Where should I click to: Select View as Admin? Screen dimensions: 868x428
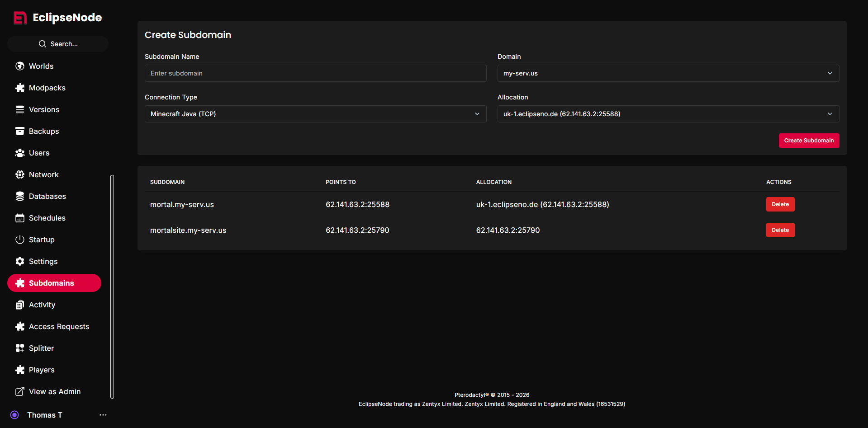click(55, 391)
